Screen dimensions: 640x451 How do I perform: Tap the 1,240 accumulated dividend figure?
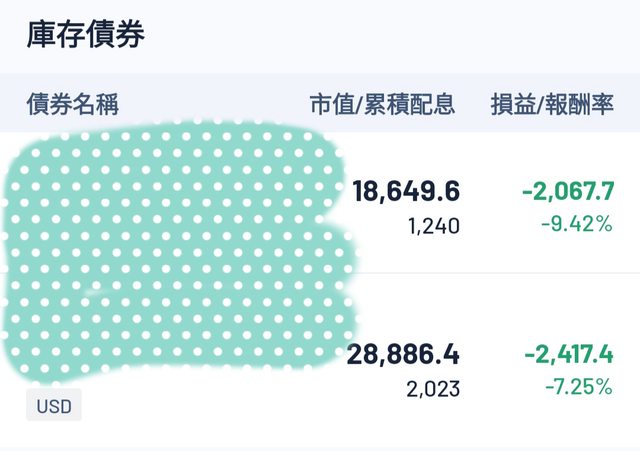pos(434,226)
